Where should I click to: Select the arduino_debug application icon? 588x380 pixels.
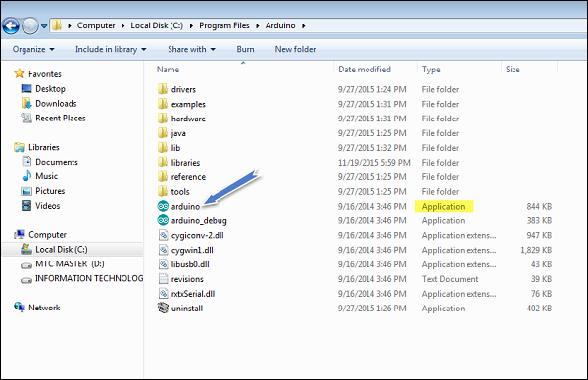pyautogui.click(x=163, y=220)
